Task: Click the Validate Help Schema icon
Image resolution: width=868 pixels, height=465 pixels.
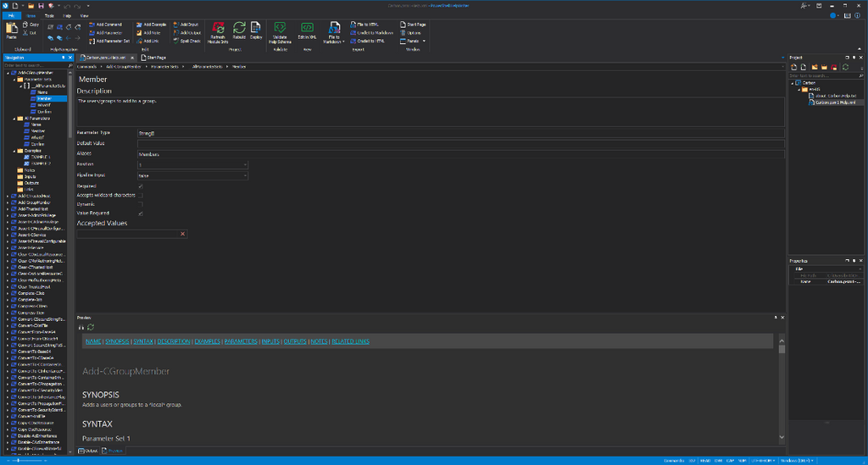Action: [x=280, y=28]
